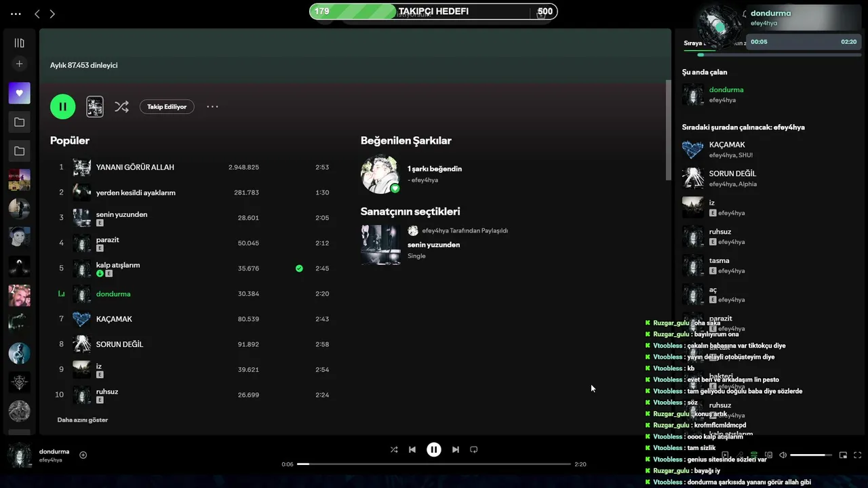This screenshot has height=488, width=868.
Task: Collapse Your Library sidebar icon
Action: (19, 43)
